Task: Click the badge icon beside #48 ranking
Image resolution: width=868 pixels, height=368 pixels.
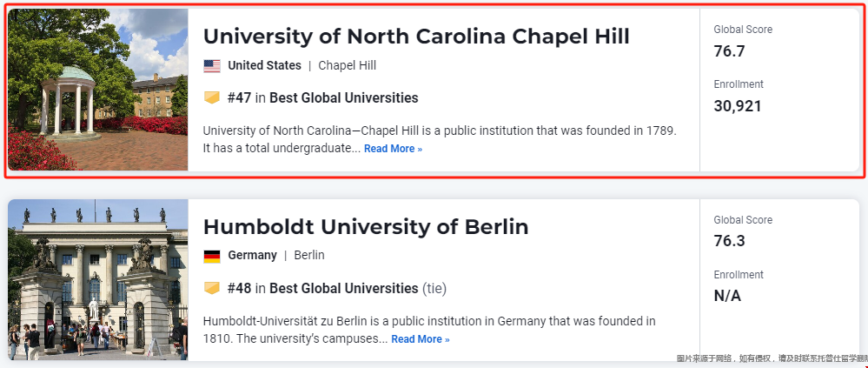Action: pos(212,288)
